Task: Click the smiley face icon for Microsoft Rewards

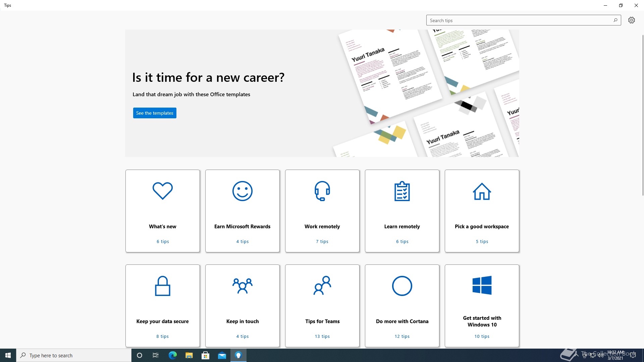Action: click(x=243, y=191)
